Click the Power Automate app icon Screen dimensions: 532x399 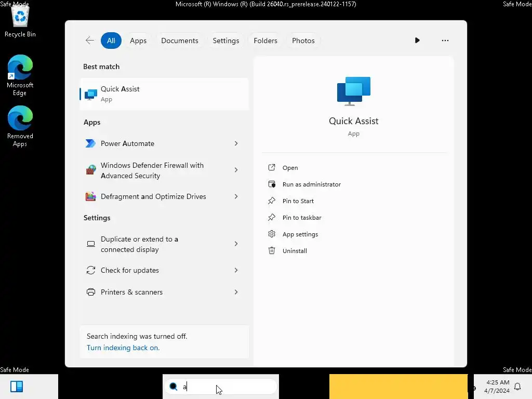pos(90,143)
